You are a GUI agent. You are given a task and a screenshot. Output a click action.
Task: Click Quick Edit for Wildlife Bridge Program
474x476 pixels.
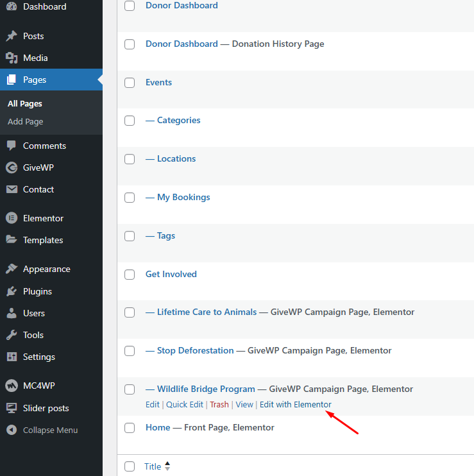(185, 404)
